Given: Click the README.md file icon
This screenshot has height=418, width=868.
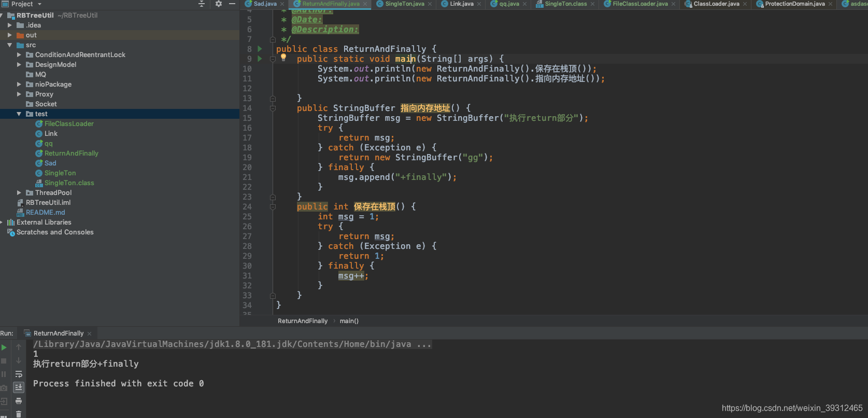Looking at the screenshot, I should (20, 213).
